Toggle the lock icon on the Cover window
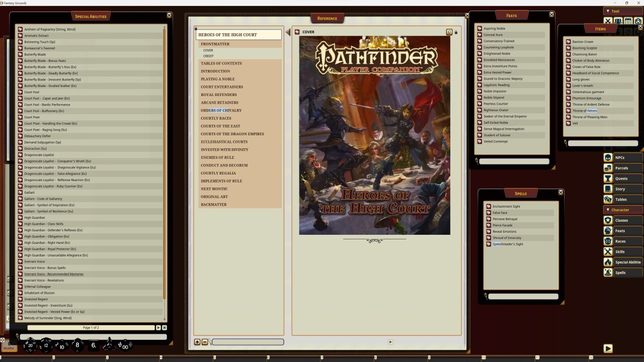 tap(455, 32)
